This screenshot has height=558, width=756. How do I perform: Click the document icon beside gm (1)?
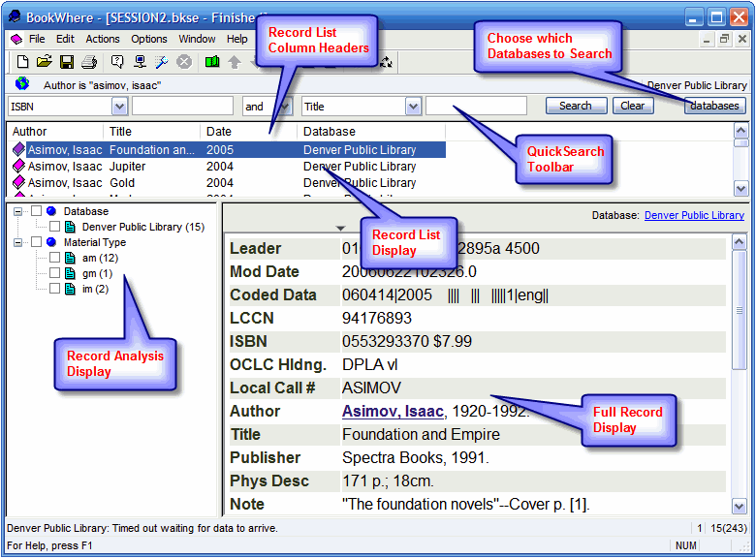click(x=70, y=273)
